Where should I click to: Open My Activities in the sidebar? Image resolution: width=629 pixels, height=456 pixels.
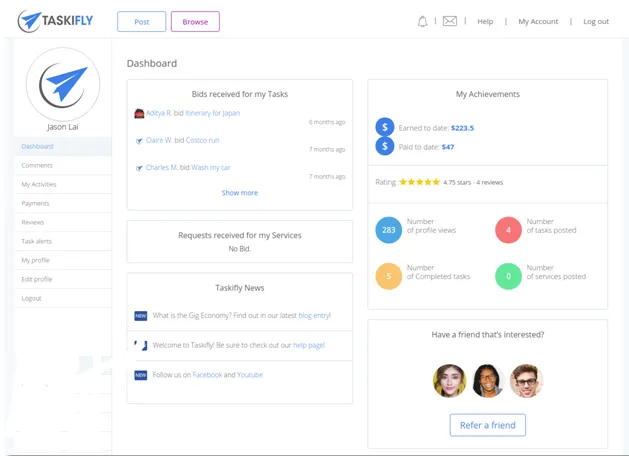pyautogui.click(x=63, y=184)
